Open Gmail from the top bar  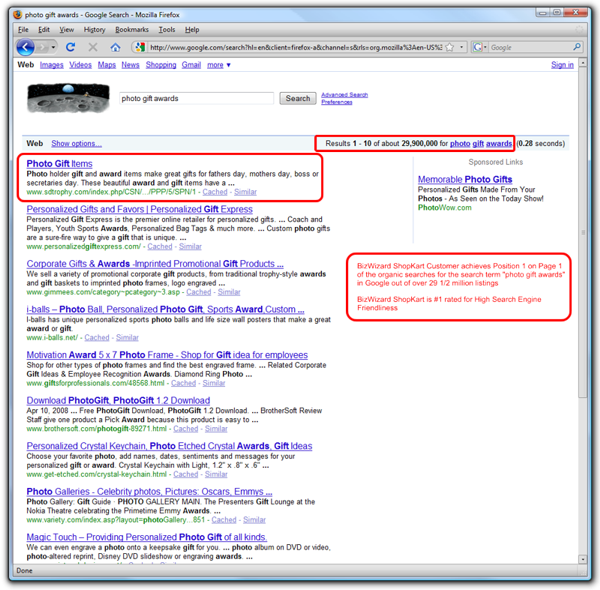coord(191,65)
